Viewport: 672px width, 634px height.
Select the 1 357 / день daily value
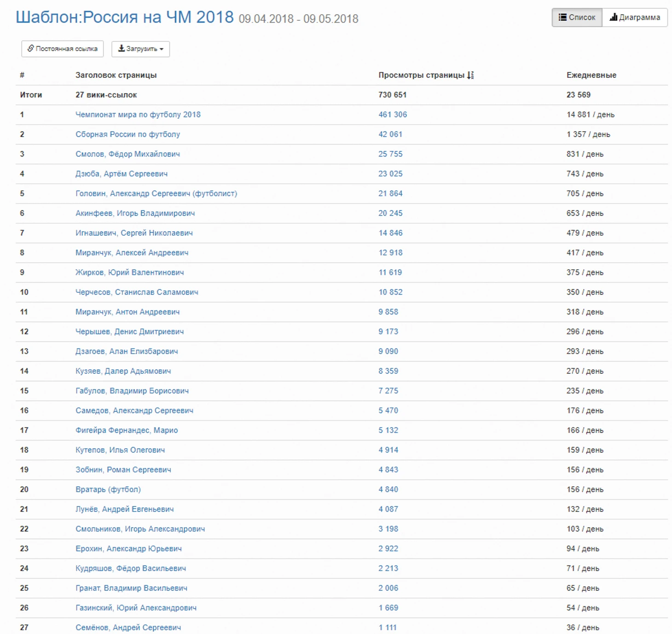click(588, 134)
